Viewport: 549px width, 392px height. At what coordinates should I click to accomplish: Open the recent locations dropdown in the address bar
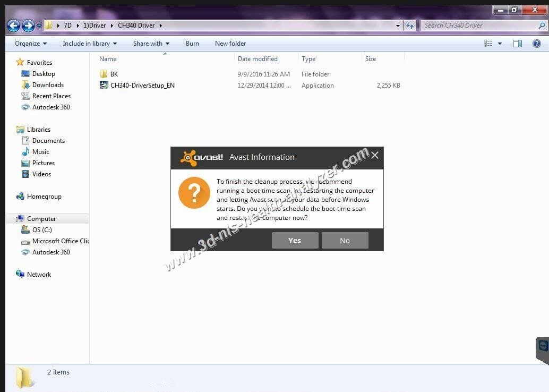coord(397,25)
